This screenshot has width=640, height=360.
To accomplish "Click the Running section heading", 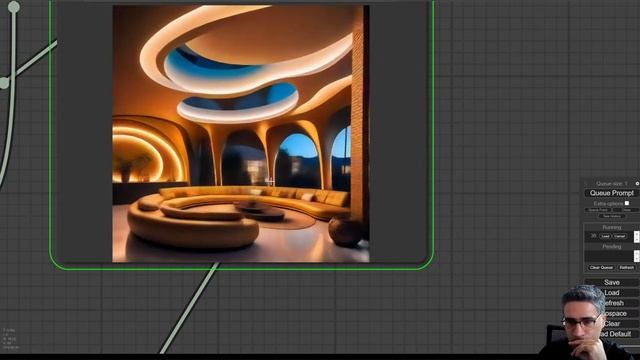I will (611, 227).
